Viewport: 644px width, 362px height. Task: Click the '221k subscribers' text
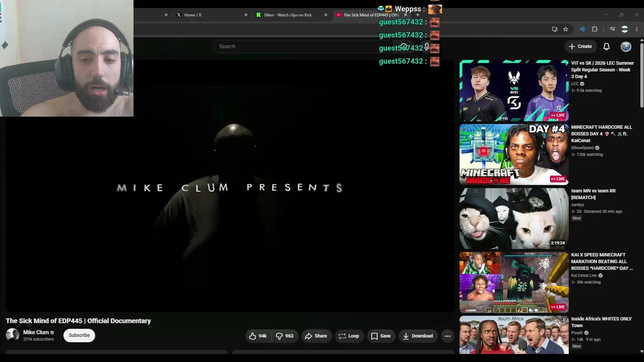(38, 339)
